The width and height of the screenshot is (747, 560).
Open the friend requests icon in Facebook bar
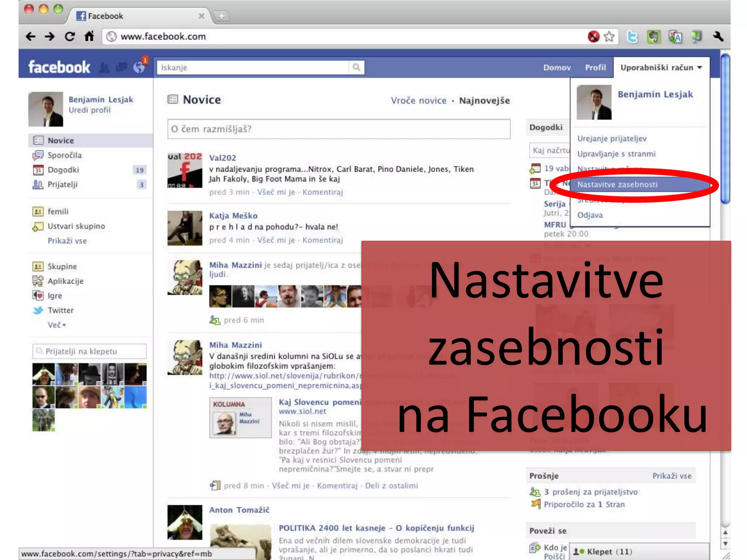(104, 67)
